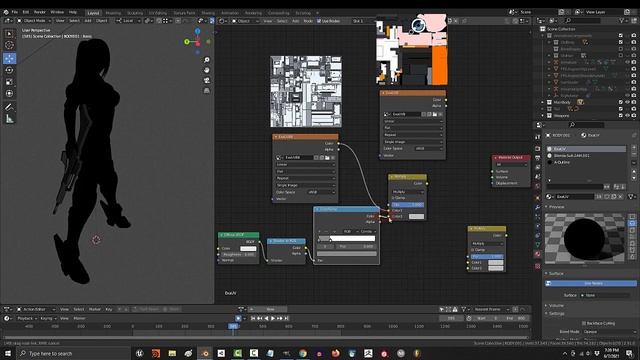Click the Blender taskbar icon
Screen dimensions: 640x360
click(205, 353)
